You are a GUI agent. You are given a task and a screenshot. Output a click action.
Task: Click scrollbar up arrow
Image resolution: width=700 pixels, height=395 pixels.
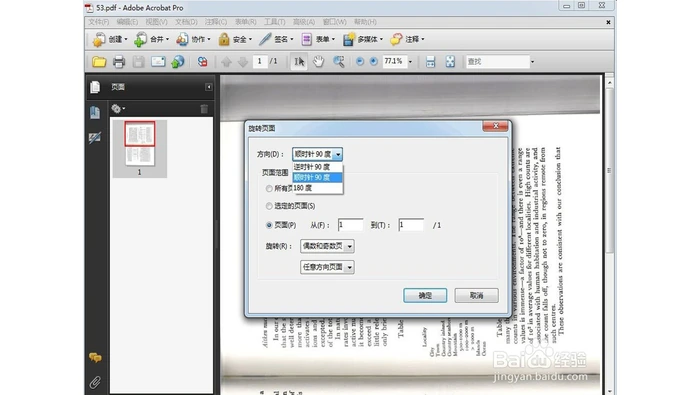(609, 83)
